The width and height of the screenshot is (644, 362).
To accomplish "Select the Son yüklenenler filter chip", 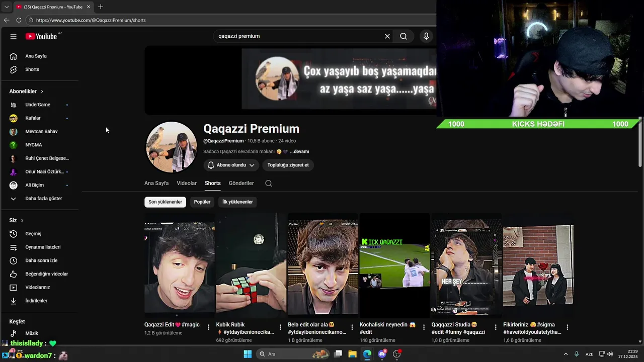I will tap(165, 202).
